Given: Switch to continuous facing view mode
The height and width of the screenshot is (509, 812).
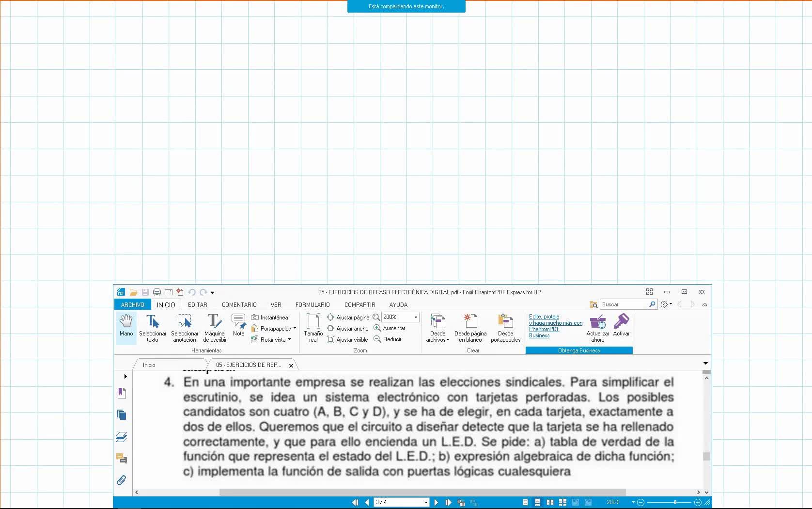Looking at the screenshot, I should (562, 503).
